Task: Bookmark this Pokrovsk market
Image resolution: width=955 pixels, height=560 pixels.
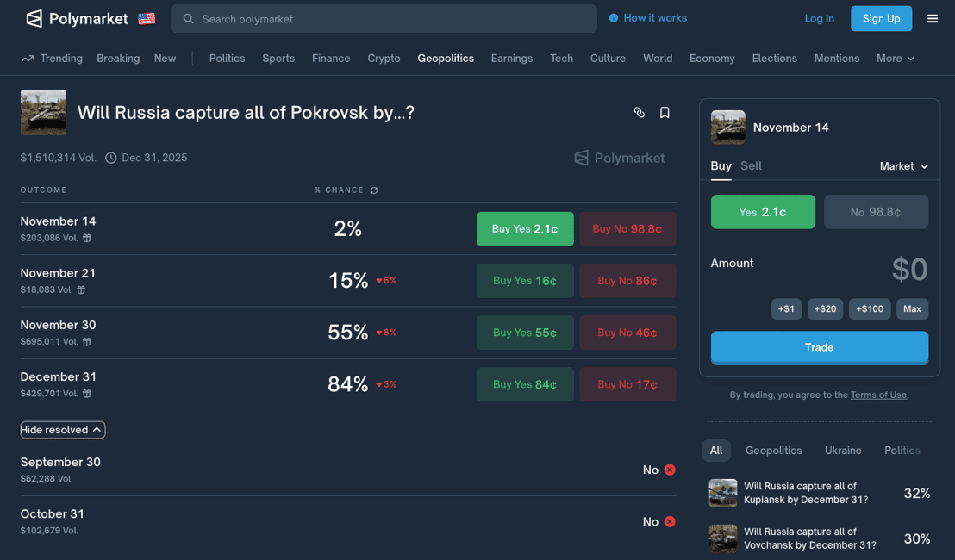Action: click(665, 113)
